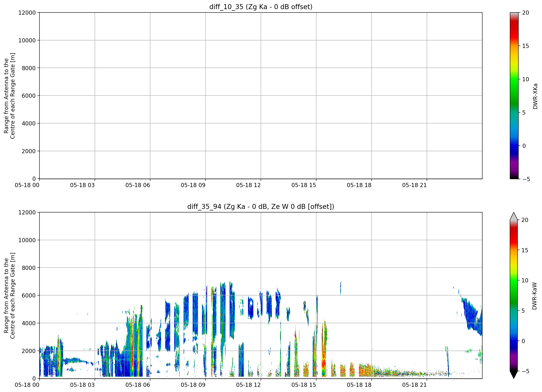Click the '05-18 06' x-tick under the diff_35_94 plot
Image resolution: width=542 pixels, height=392 pixels.
(138, 385)
